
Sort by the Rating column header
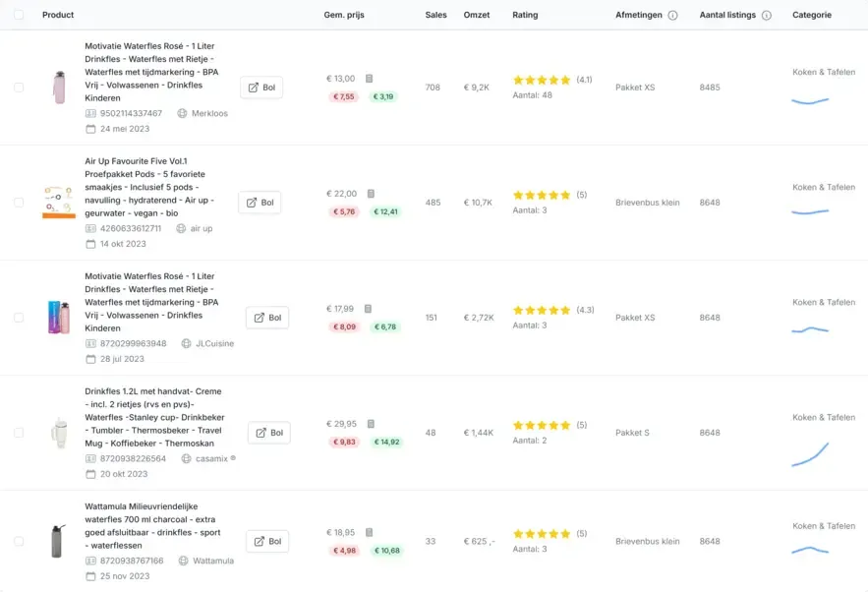coord(525,15)
